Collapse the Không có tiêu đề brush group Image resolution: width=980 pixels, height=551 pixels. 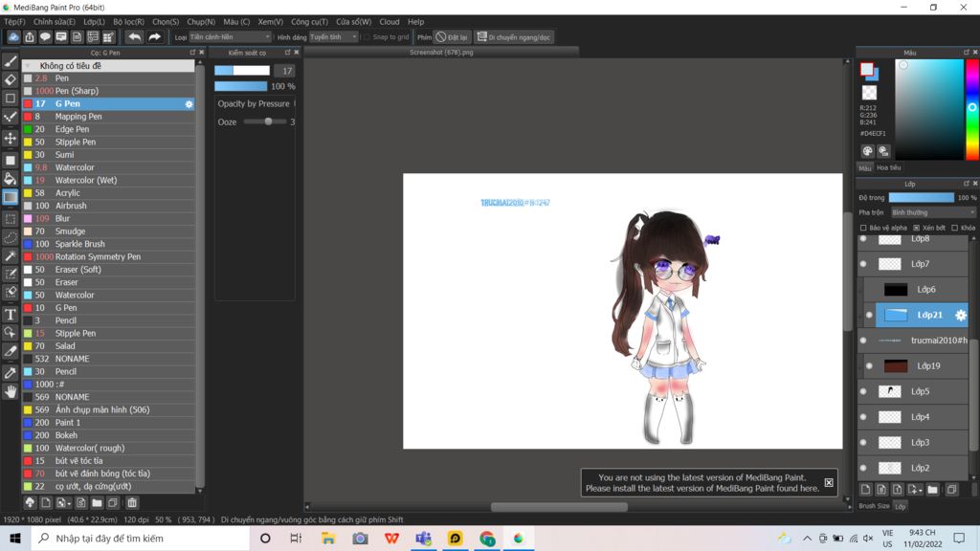pyautogui.click(x=29, y=66)
